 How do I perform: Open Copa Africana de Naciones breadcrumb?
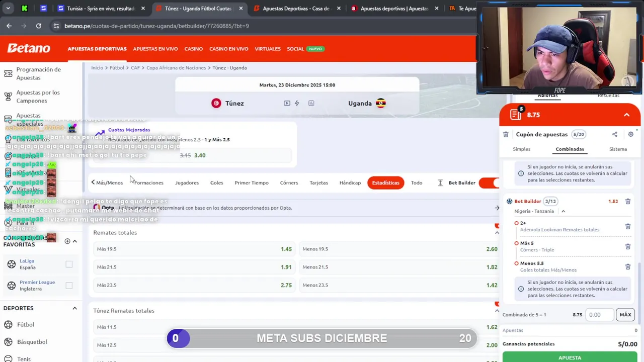coord(176,67)
